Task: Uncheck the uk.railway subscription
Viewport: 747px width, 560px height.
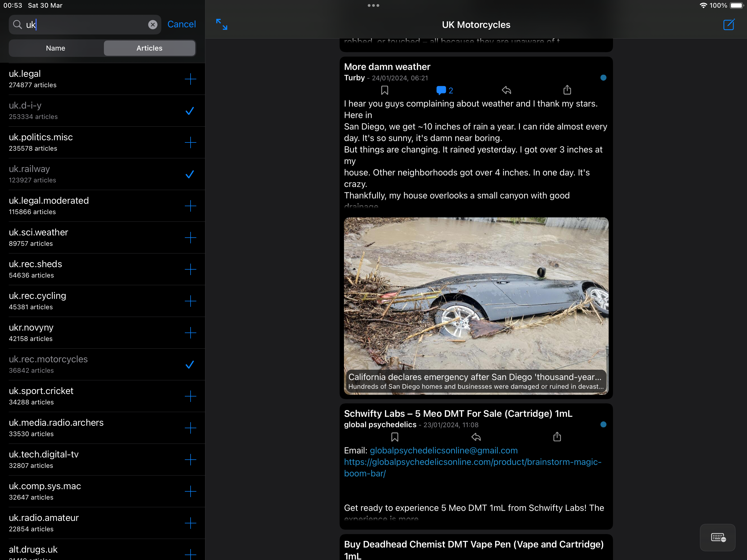Action: click(x=190, y=174)
